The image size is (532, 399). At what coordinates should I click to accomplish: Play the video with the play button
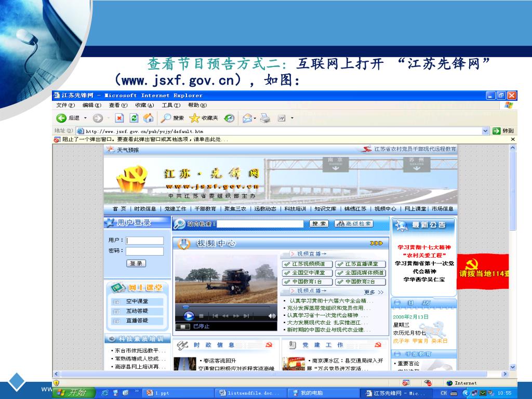189,316
